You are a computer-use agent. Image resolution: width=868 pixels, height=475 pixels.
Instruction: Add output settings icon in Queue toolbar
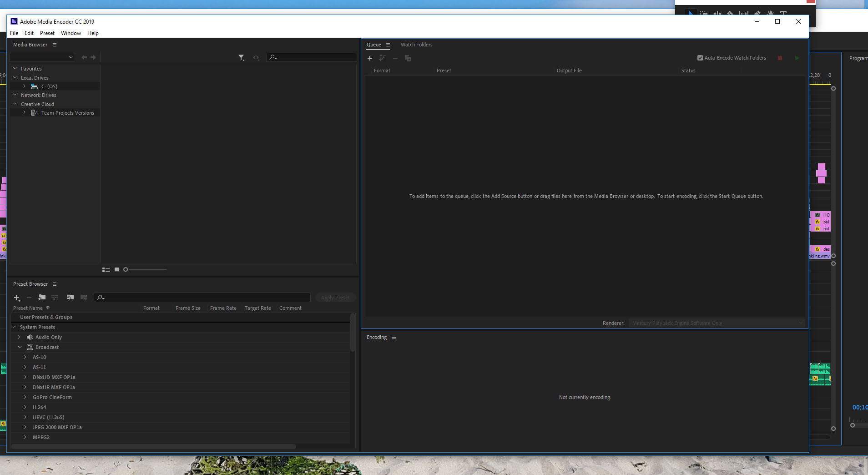[x=383, y=58]
